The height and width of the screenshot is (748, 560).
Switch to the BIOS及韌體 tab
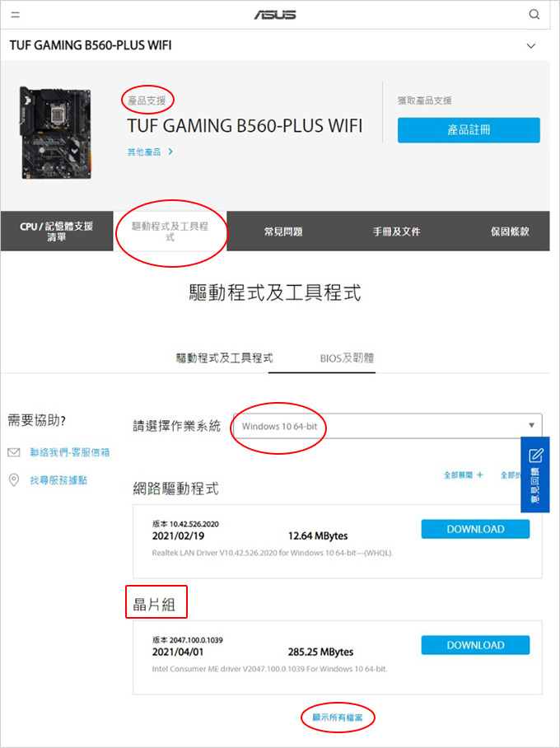click(x=347, y=358)
